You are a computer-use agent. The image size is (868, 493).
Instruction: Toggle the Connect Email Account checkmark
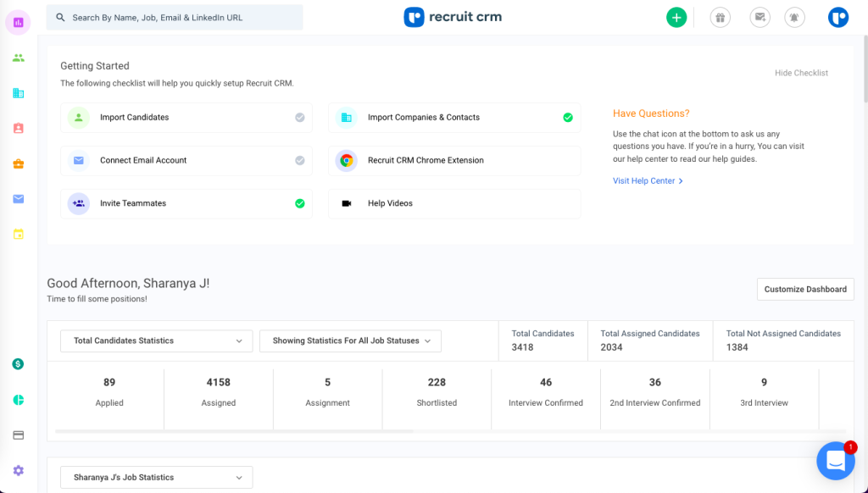pos(299,160)
